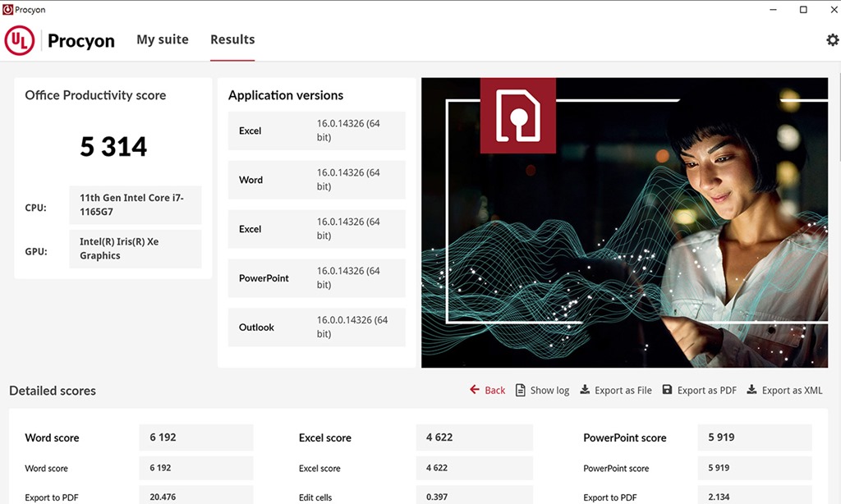841x504 pixels.
Task: Open the settings gear icon
Action: (832, 40)
